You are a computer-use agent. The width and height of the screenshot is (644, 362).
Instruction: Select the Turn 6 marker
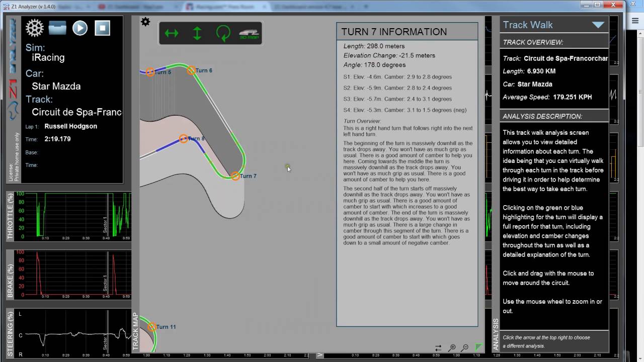pos(191,70)
